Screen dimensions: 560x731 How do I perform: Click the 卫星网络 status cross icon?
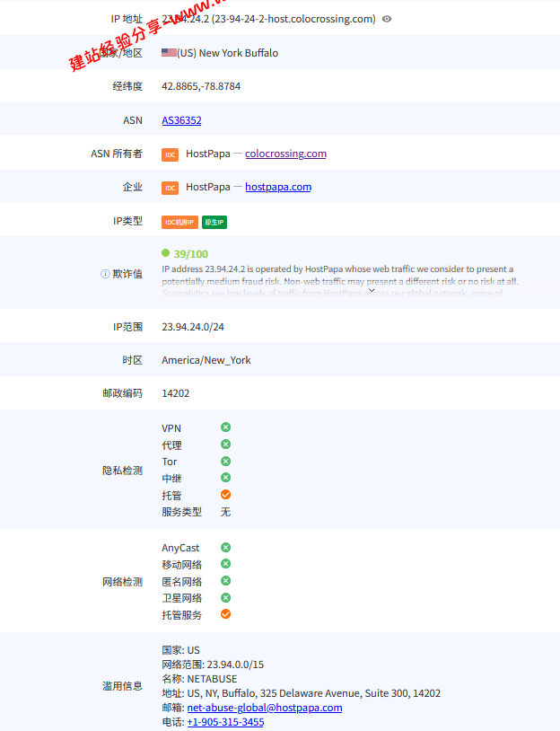point(225,598)
